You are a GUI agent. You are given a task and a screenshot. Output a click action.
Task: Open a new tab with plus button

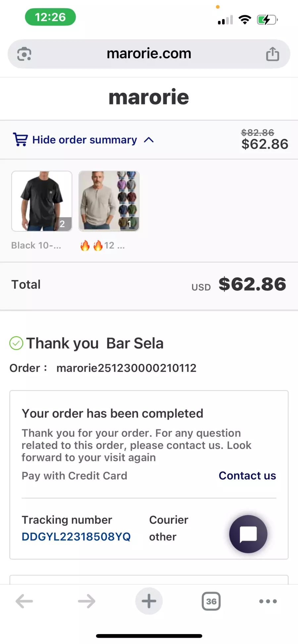point(149,601)
